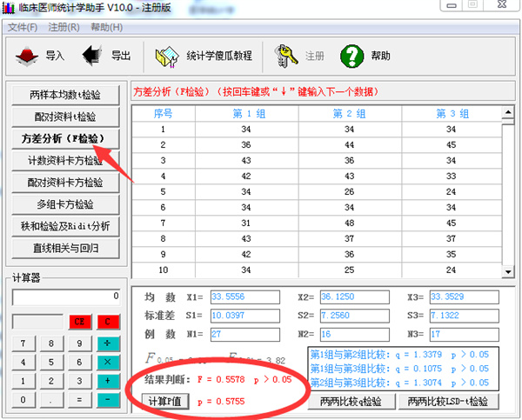This screenshot has width=522, height=420.
Task: Click the 注册 keys icon
Action: 284,57
